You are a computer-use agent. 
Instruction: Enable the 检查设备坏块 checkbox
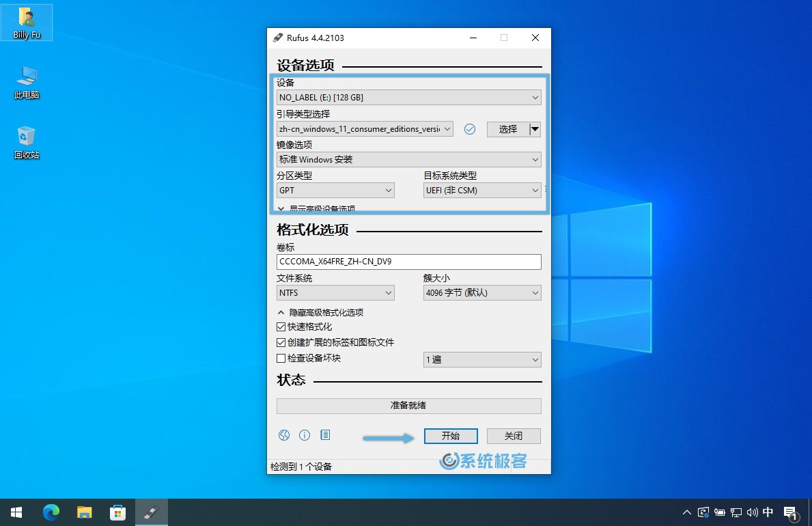pyautogui.click(x=281, y=357)
